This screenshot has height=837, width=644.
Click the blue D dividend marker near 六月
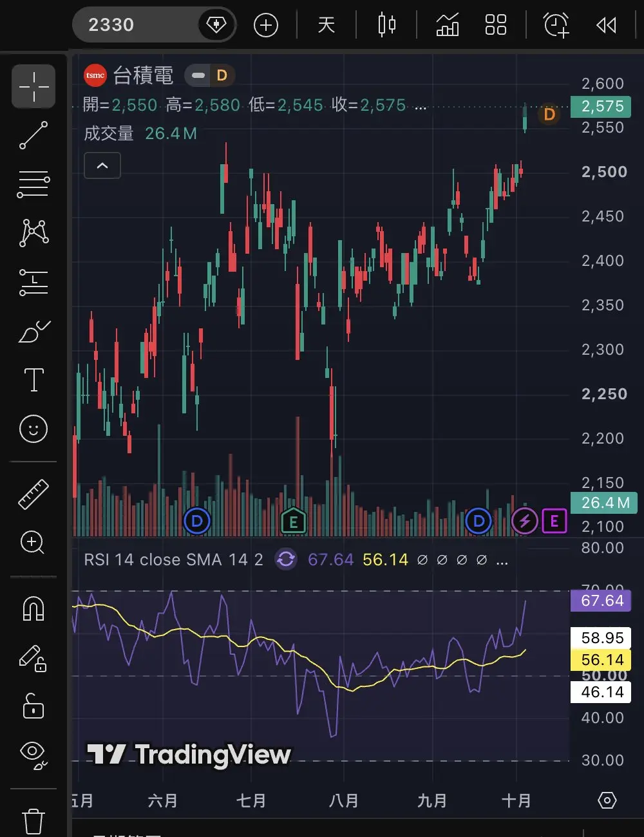[197, 521]
